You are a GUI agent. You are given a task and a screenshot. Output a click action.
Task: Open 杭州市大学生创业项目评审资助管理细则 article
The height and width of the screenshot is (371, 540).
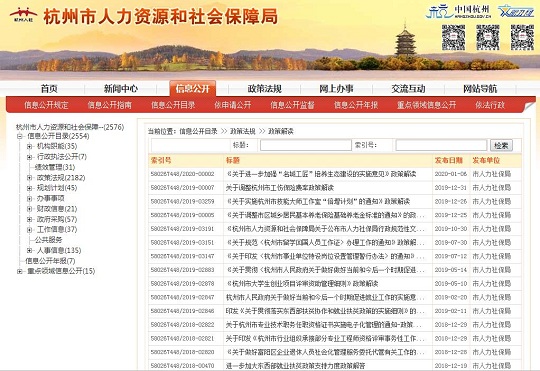[302, 284]
